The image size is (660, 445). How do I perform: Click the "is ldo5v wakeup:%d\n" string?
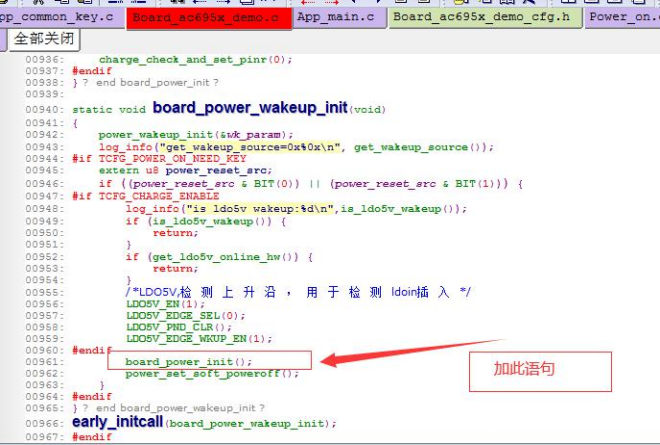(260, 209)
